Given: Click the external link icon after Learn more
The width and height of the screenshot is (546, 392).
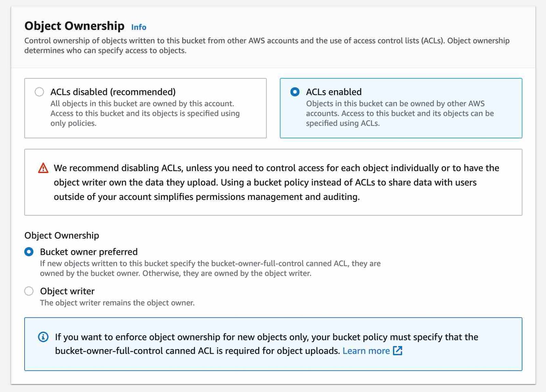Looking at the screenshot, I should [x=398, y=351].
